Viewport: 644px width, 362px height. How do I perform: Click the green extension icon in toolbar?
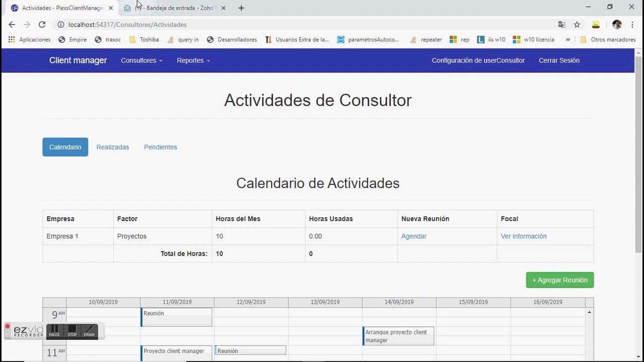click(x=596, y=25)
